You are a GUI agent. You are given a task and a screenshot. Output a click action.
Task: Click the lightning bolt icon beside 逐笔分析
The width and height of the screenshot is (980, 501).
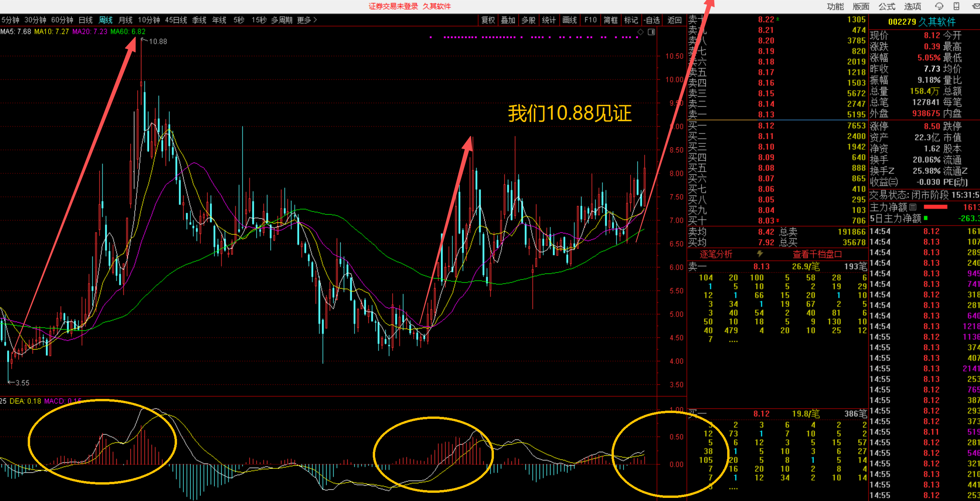[x=760, y=254]
